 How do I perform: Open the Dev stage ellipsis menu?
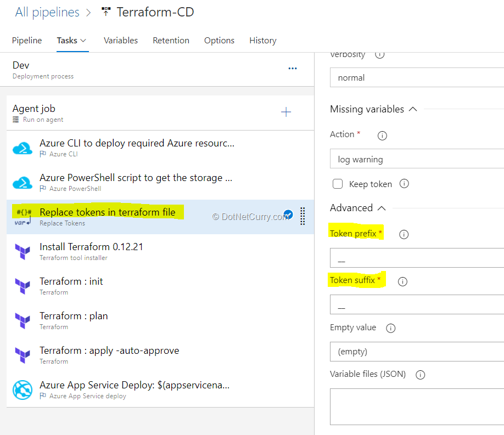(293, 69)
